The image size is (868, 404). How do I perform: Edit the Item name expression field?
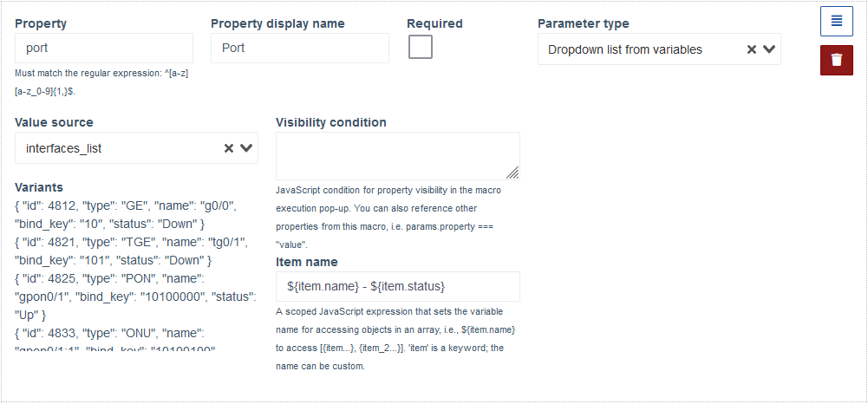point(398,287)
